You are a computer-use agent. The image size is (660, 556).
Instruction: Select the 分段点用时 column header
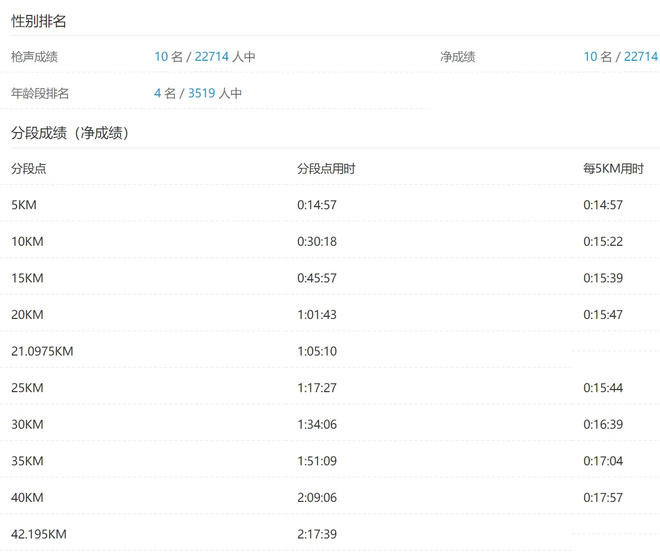(326, 168)
